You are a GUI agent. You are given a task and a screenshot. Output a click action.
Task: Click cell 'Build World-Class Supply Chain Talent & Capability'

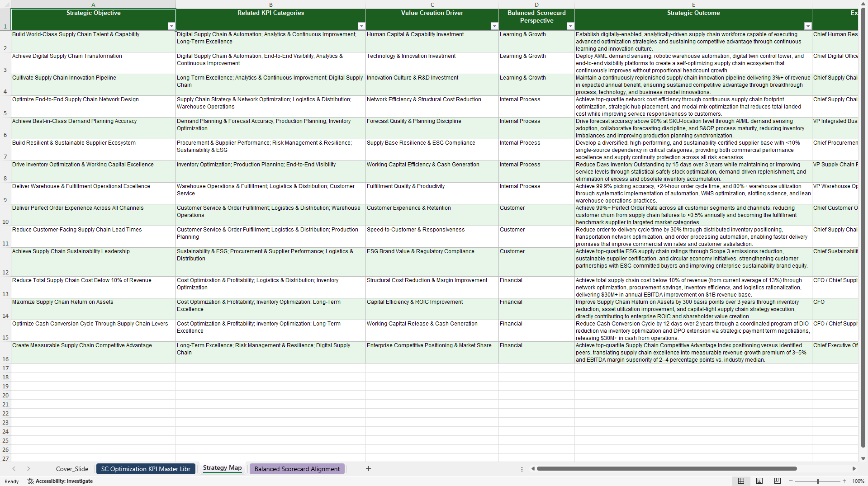click(x=93, y=42)
